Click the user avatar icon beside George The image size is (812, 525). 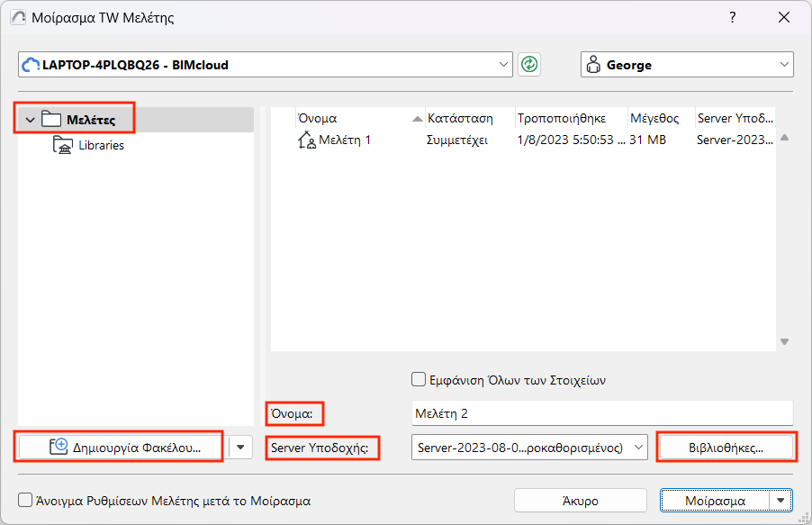[593, 65]
